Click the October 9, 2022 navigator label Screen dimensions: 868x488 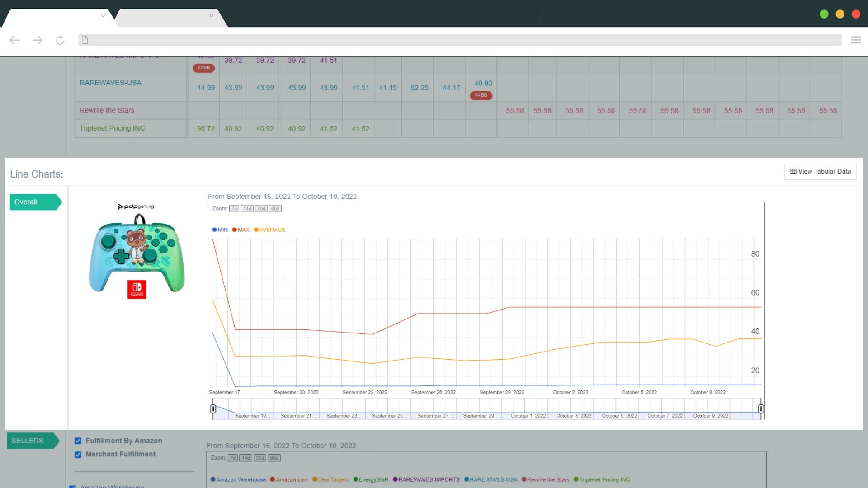click(x=711, y=416)
